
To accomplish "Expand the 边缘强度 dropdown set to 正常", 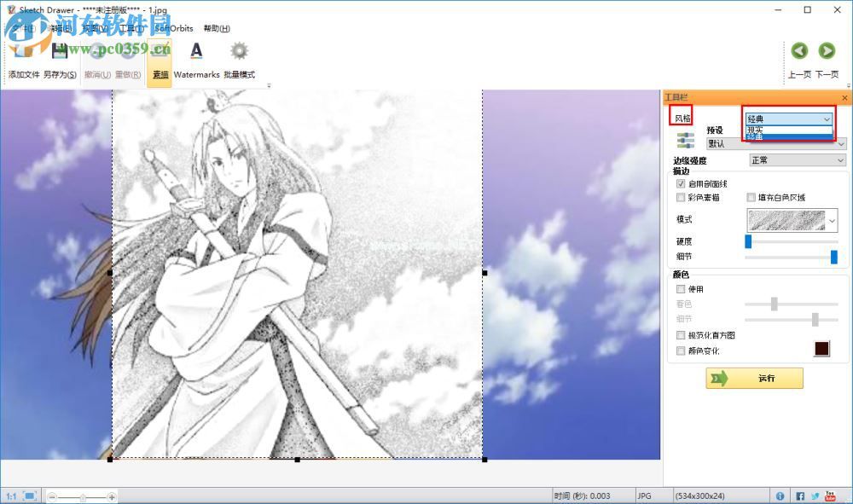I will coord(797,159).
